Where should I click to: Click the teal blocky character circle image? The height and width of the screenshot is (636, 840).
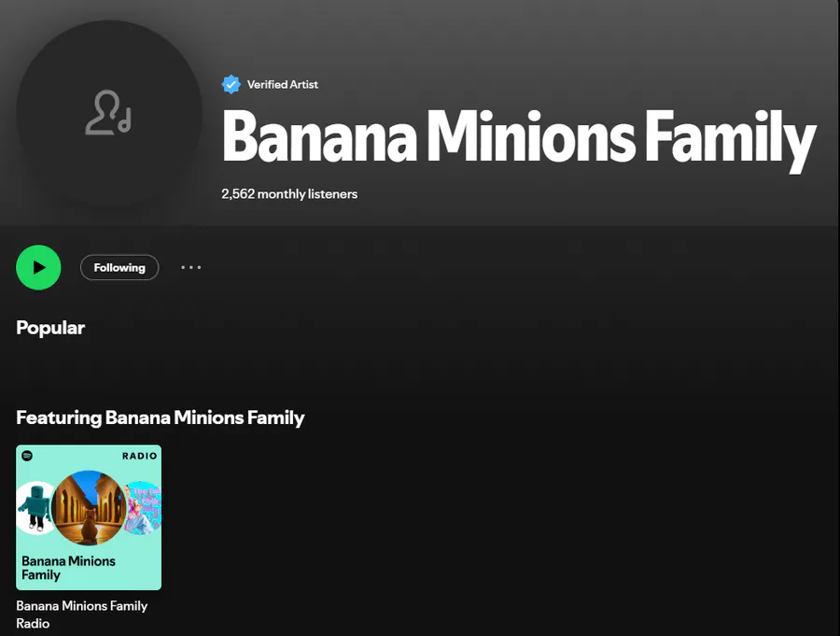(35, 508)
